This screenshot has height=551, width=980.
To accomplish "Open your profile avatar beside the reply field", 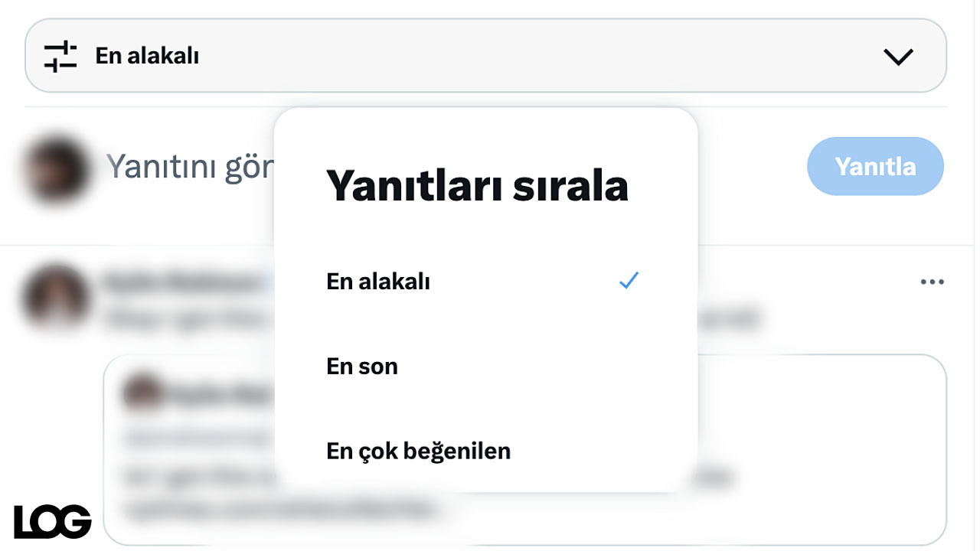I will click(56, 168).
